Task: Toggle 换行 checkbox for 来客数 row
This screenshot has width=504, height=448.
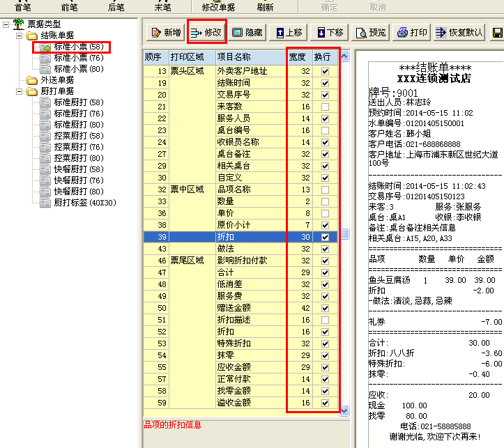Action: coord(325,107)
